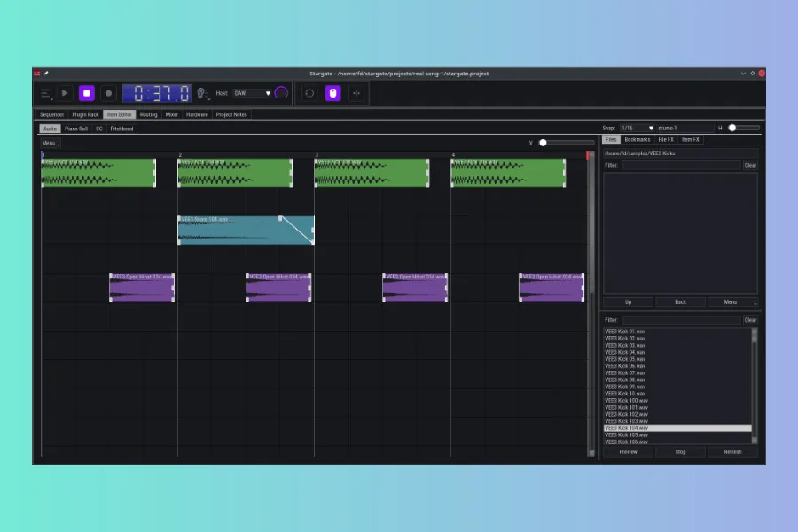Open the item editor Menu dropdown
This screenshot has width=798, height=532.
(x=51, y=143)
